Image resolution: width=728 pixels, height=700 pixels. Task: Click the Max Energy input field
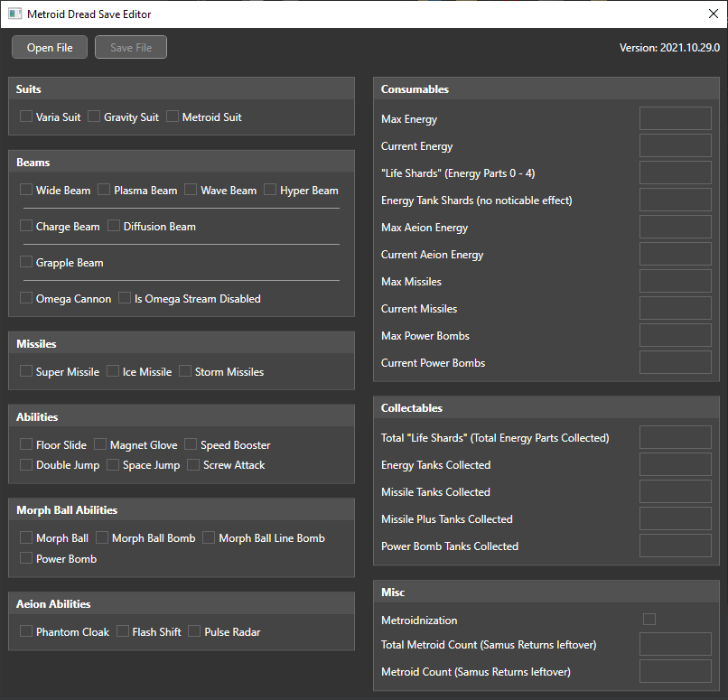(662, 118)
